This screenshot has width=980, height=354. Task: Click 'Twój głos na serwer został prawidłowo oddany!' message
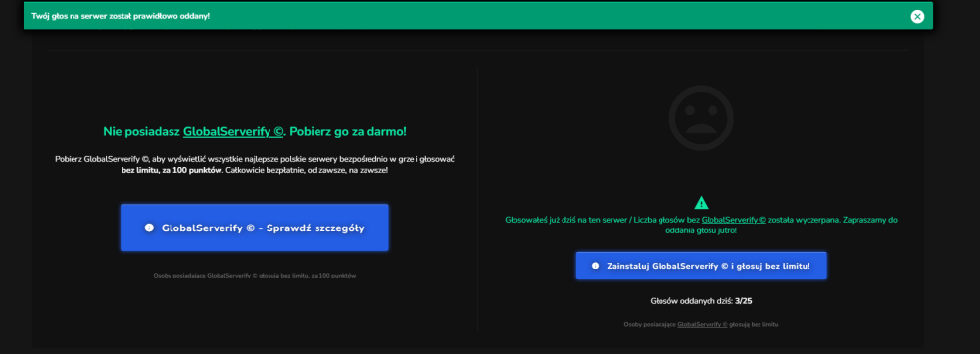121,16
